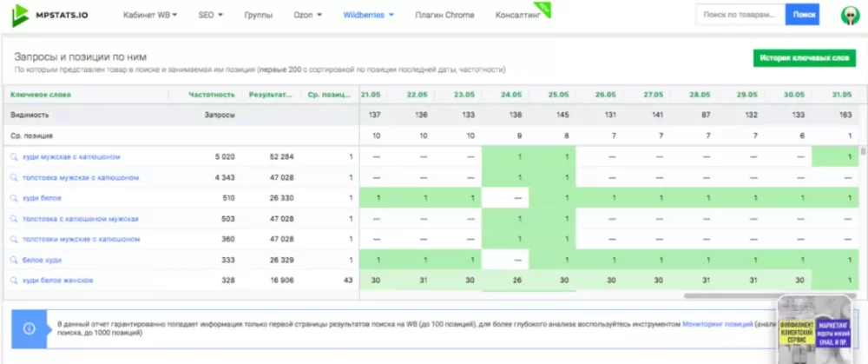Click magnifier icon beside белое худи
The width and height of the screenshot is (868, 364).
pos(14,260)
